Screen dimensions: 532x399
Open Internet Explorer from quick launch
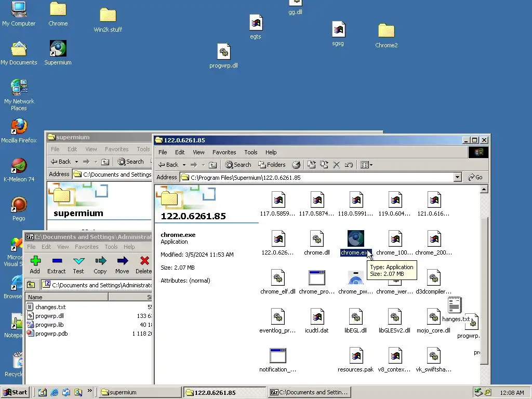point(54,392)
